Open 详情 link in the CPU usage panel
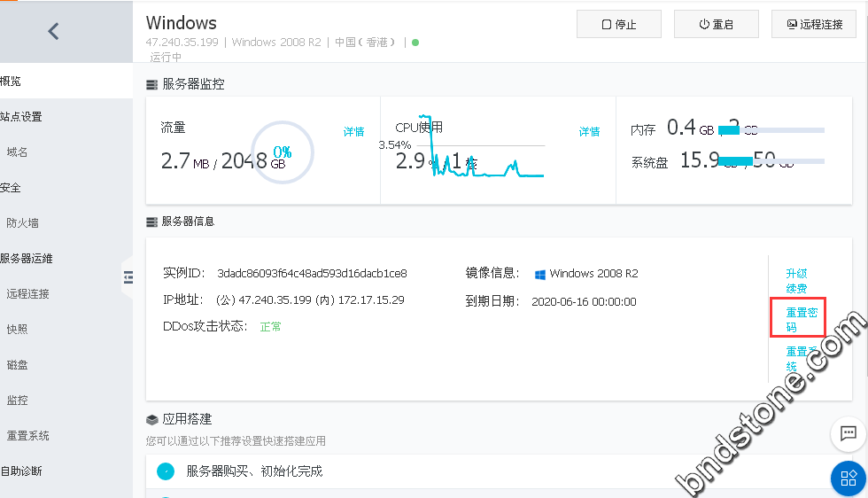 pyautogui.click(x=589, y=131)
